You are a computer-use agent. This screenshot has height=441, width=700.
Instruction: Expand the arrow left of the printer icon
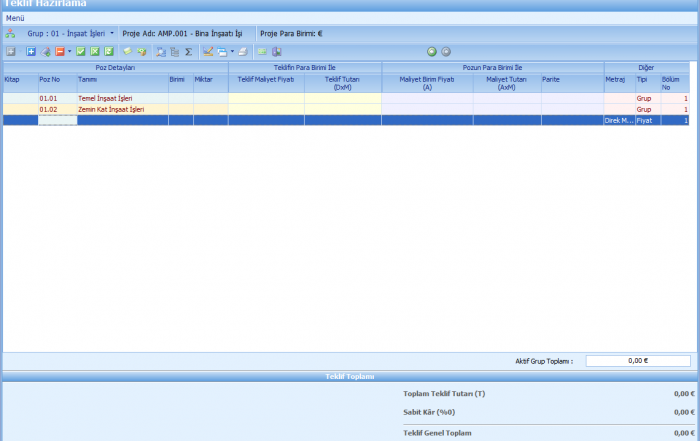232,51
